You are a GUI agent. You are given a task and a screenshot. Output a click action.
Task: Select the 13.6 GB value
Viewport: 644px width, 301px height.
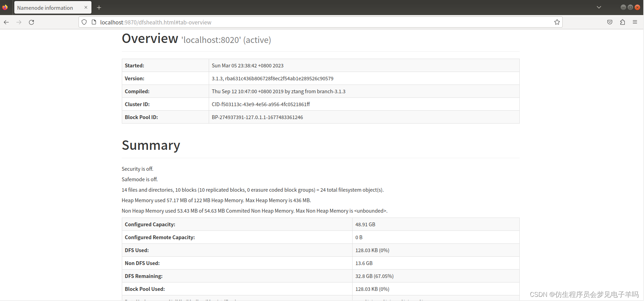click(364, 263)
